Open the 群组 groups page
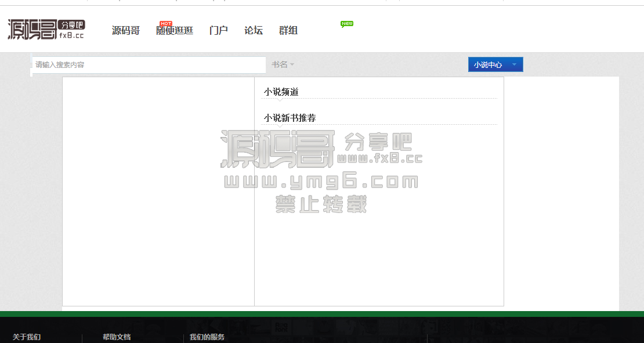Screen dimensions: 644x343 [288, 30]
